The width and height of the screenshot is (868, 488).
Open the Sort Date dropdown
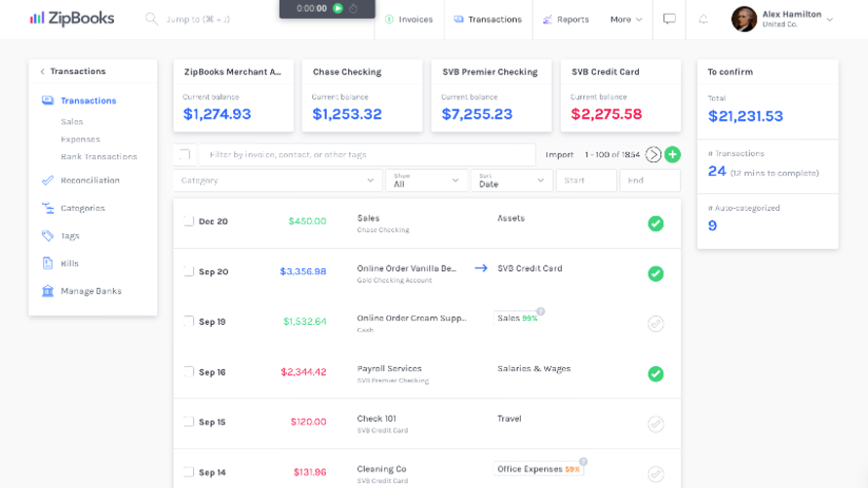(512, 181)
